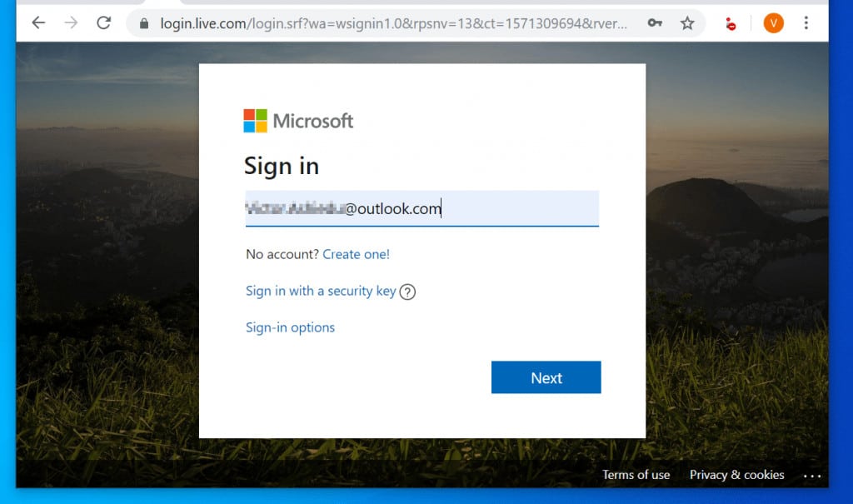Open Terms of use

[636, 475]
